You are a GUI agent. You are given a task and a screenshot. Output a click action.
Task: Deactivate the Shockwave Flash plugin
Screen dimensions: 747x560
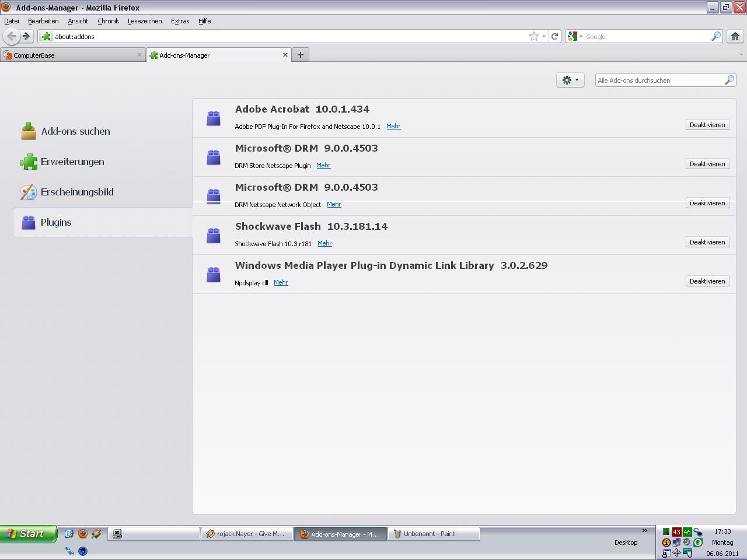coord(707,242)
